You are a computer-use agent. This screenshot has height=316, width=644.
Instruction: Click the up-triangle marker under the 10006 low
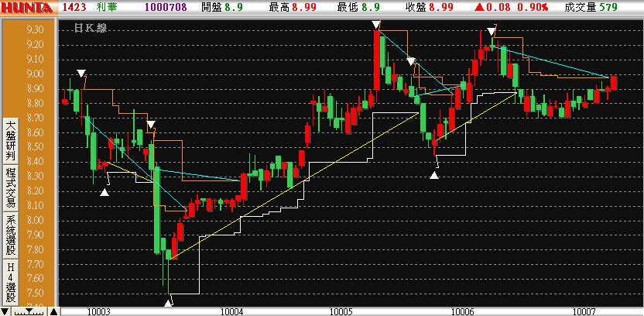[434, 174]
